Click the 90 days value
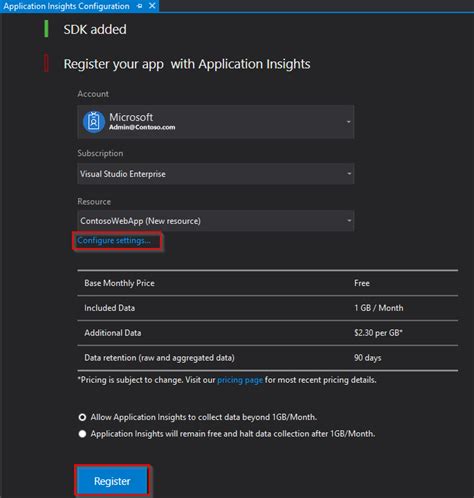Viewport: 474px width, 498px height. click(x=368, y=358)
